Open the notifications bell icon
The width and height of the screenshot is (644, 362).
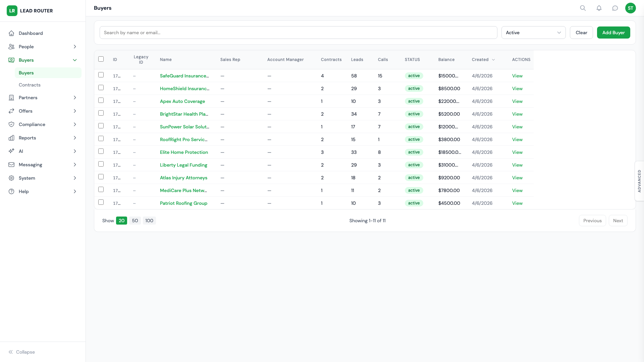pos(599,8)
